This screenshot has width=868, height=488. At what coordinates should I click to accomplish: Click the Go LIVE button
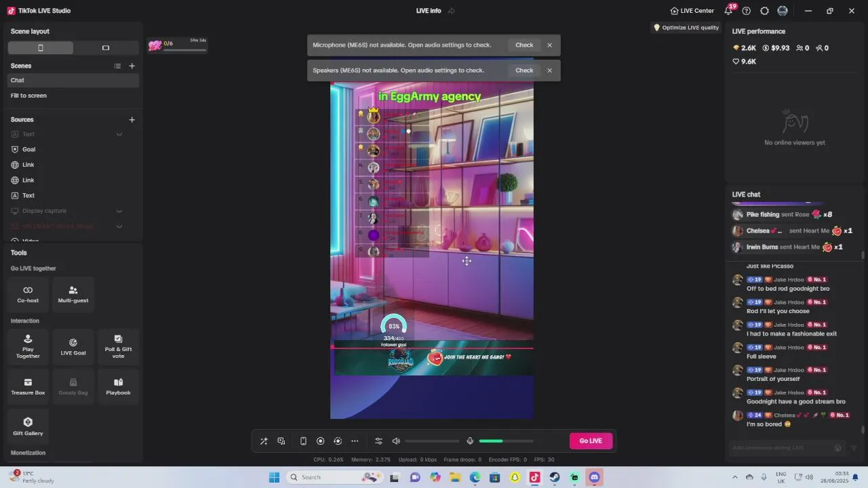point(591,441)
